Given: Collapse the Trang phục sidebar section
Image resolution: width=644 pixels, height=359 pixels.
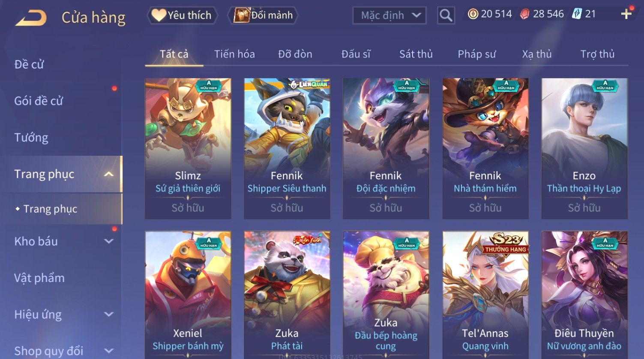Looking at the screenshot, I should point(108,174).
